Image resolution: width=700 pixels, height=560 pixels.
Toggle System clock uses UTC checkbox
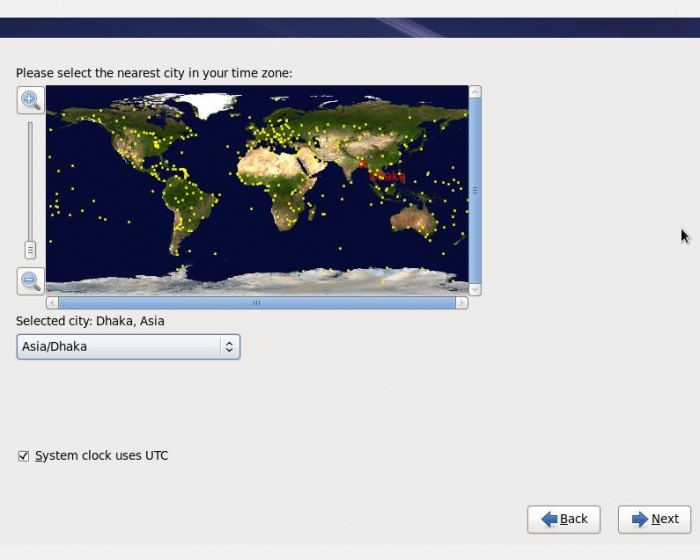pyautogui.click(x=23, y=456)
